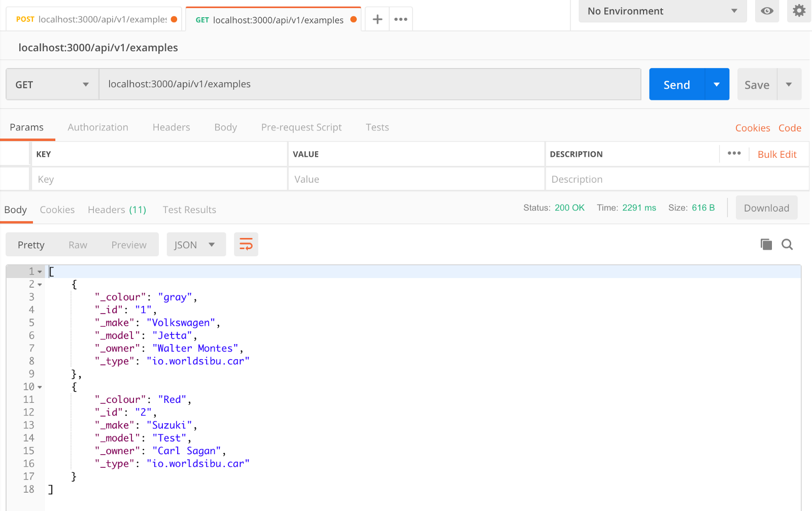The width and height of the screenshot is (812, 511).
Task: Open a new request tab with plus icon
Action: click(x=377, y=19)
